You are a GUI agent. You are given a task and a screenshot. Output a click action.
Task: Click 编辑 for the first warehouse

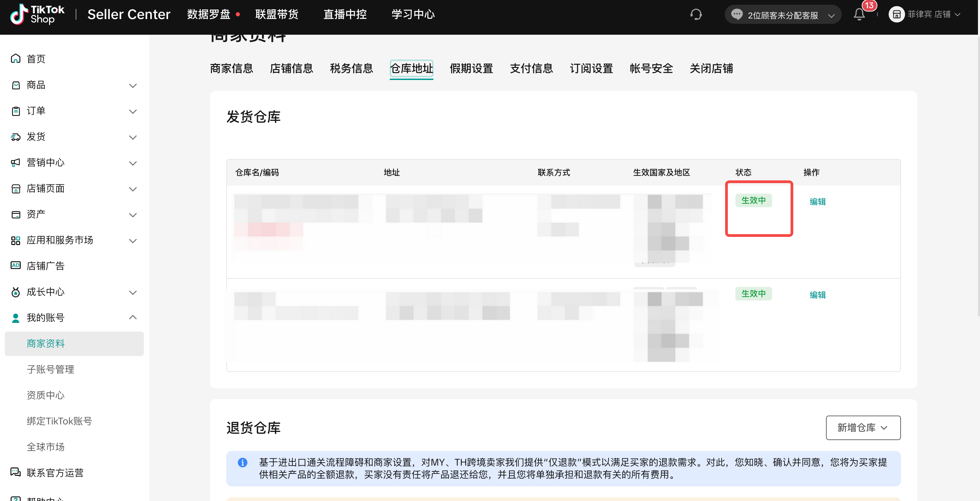pyautogui.click(x=817, y=201)
